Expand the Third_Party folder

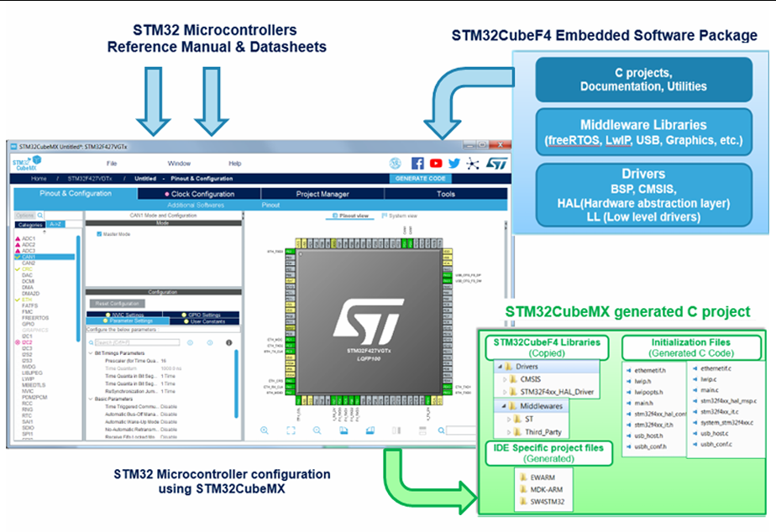pyautogui.click(x=509, y=431)
